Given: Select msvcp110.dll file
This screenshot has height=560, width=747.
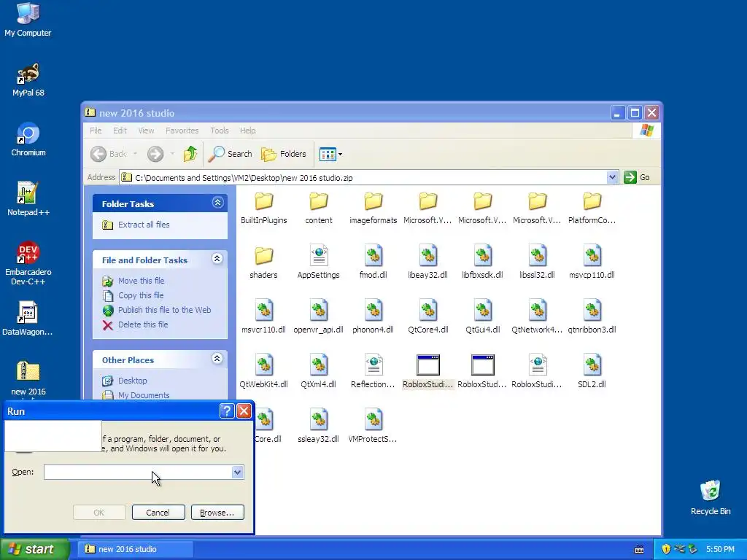Looking at the screenshot, I should tap(592, 262).
